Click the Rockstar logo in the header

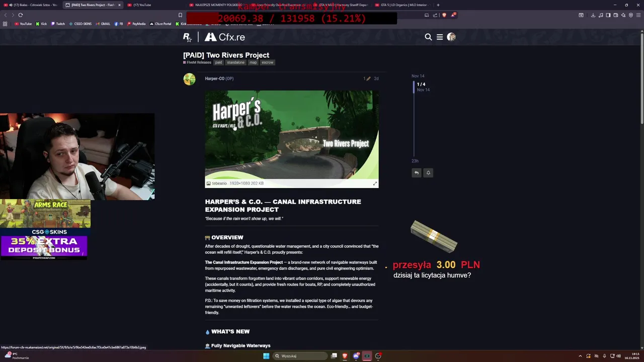coord(187,37)
